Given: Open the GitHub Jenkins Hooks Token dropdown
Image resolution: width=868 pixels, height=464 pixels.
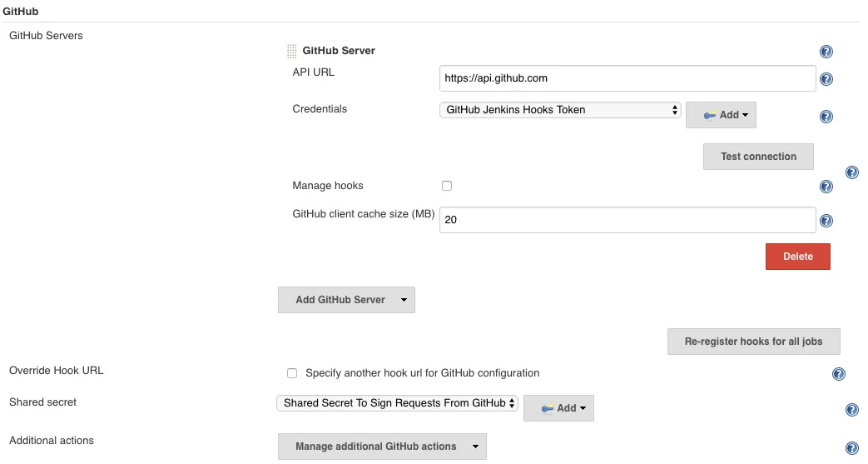Looking at the screenshot, I should pos(560,110).
